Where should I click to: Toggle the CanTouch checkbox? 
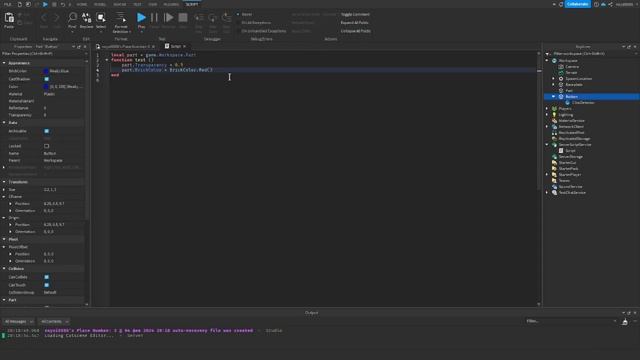(47, 285)
